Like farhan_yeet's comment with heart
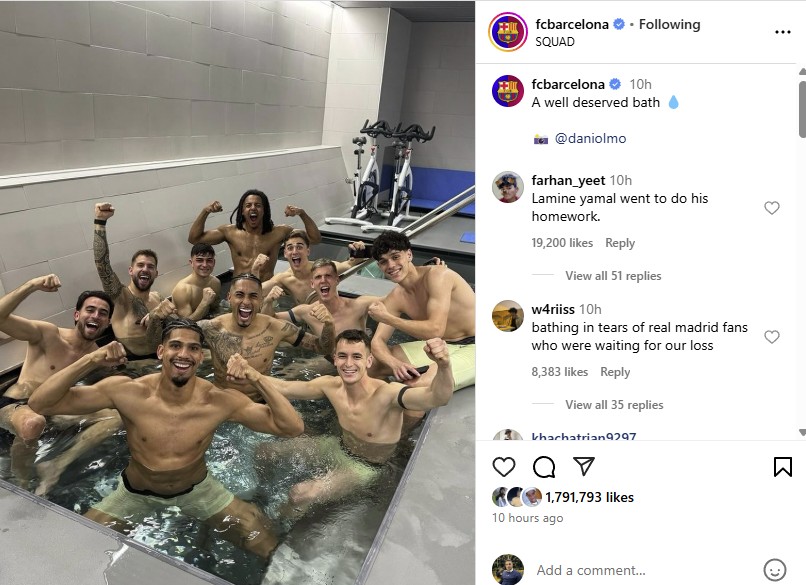Screen dimensions: 806x585 pos(772,208)
